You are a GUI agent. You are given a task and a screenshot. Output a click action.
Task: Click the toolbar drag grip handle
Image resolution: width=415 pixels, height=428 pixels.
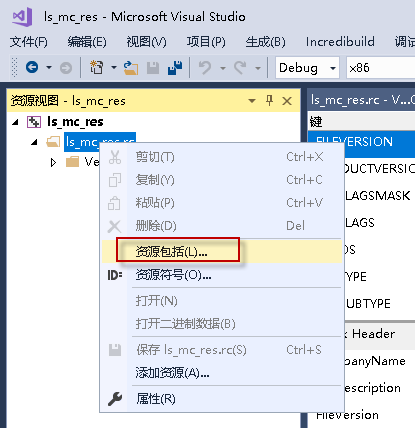click(14, 68)
